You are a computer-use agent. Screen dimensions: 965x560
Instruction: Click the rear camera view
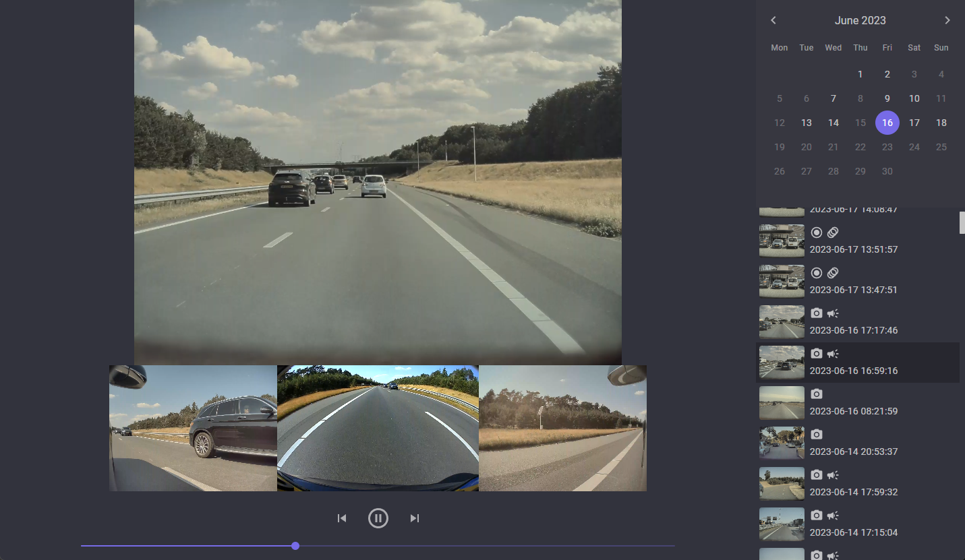(378, 428)
